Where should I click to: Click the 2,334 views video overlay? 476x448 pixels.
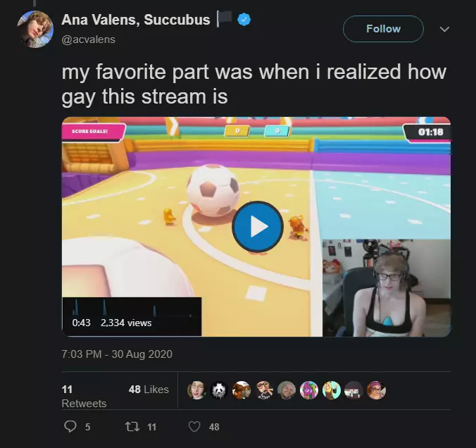click(x=126, y=323)
